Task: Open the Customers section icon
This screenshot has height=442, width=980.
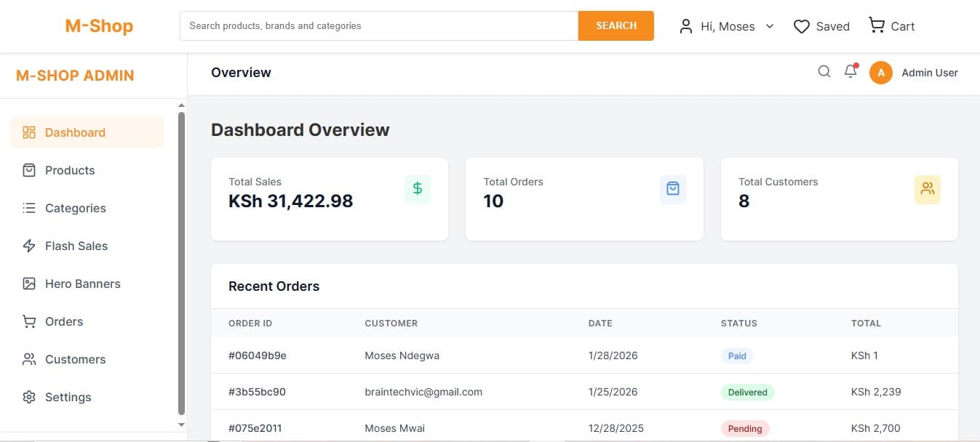Action: 29,359
